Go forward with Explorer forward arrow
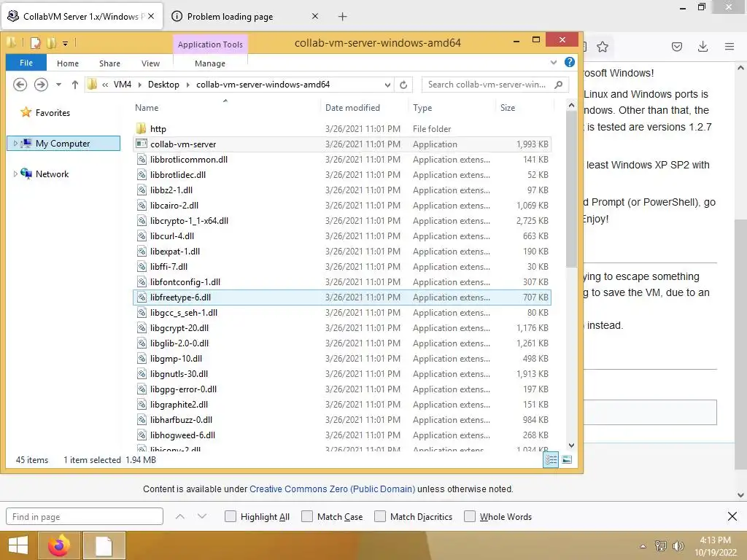The height and width of the screenshot is (560, 747). pos(41,85)
